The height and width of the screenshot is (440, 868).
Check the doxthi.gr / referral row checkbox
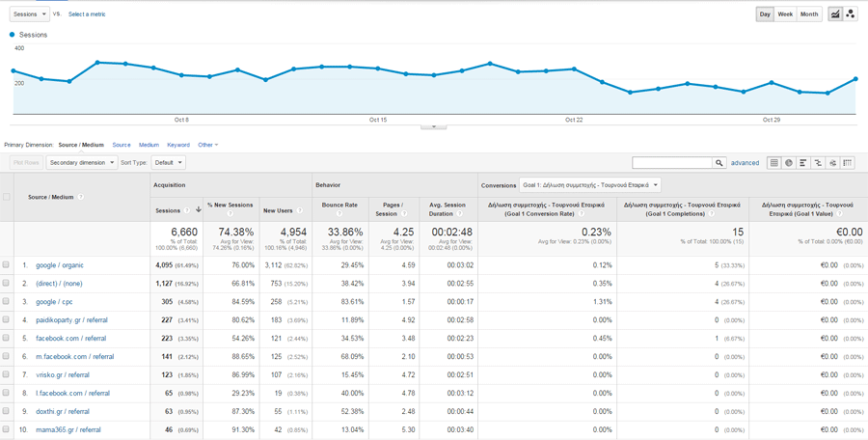[6, 411]
